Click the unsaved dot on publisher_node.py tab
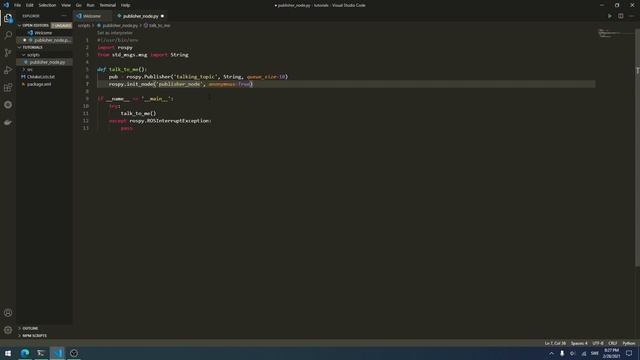Screen dimensions: 640x360 click(x=162, y=16)
